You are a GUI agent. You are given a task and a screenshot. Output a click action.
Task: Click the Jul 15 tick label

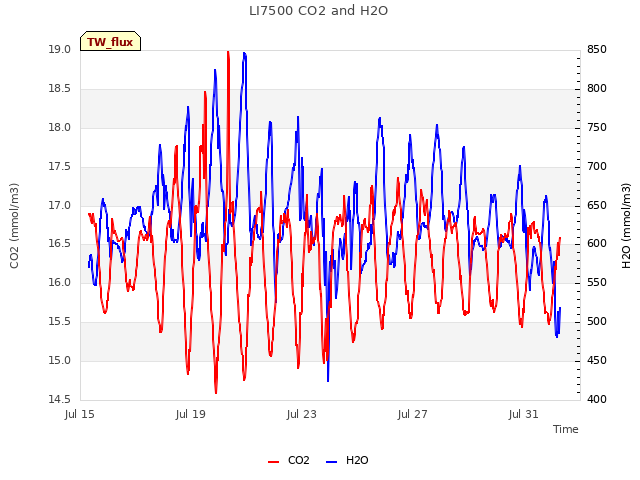pos(80,415)
